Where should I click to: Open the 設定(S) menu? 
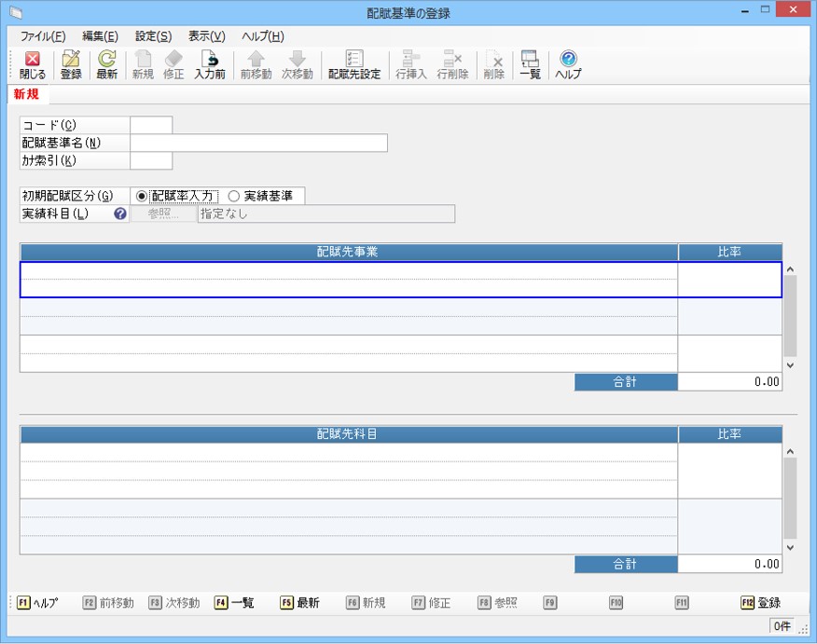point(153,36)
